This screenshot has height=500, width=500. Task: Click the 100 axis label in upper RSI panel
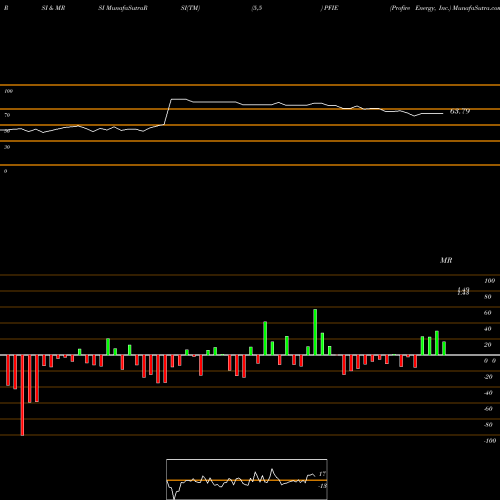coord(8,91)
